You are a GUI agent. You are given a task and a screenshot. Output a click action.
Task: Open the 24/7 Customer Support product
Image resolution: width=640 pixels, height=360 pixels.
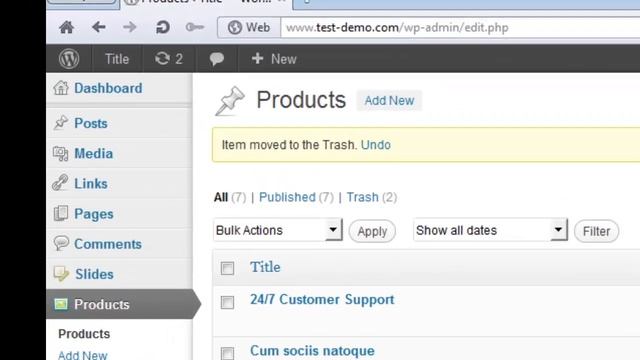tap(322, 300)
